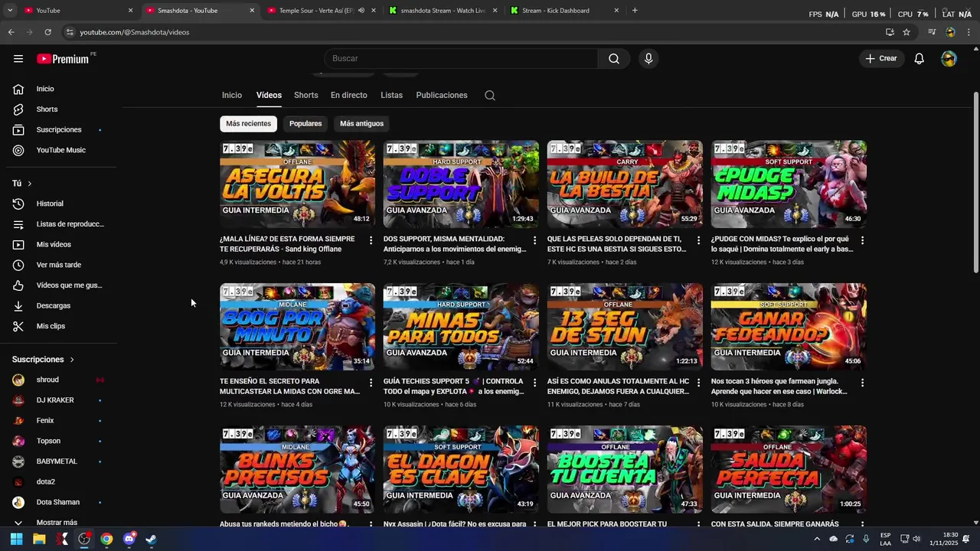Open LA BUILD DE LA BESTIA thumbnail
The height and width of the screenshot is (551, 980).
[625, 184]
